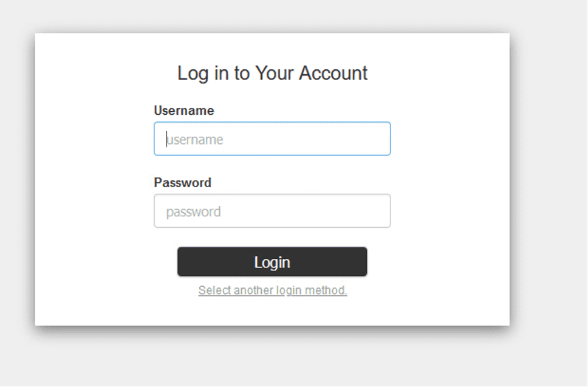Click the gray username placeholder text
The image size is (588, 387).
pyautogui.click(x=196, y=140)
